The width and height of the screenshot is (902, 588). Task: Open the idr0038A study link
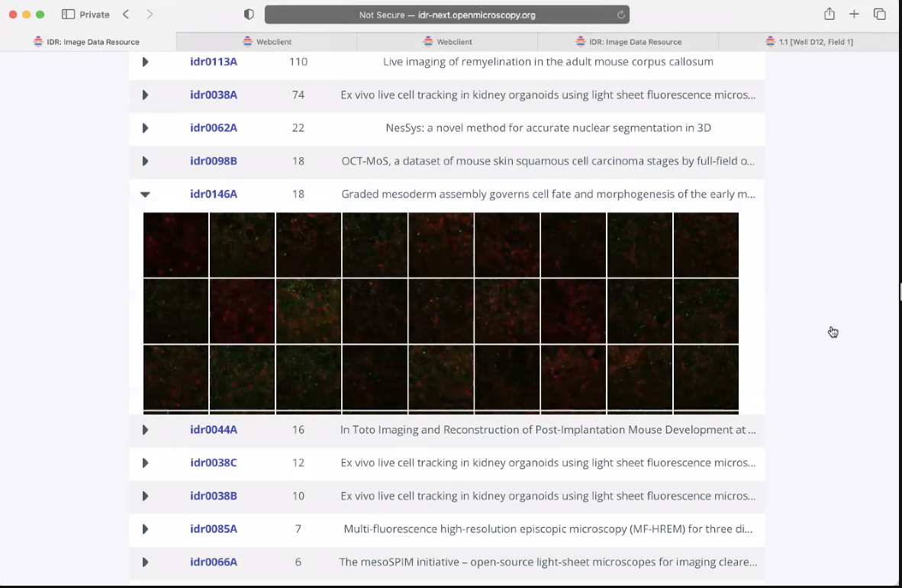click(214, 95)
